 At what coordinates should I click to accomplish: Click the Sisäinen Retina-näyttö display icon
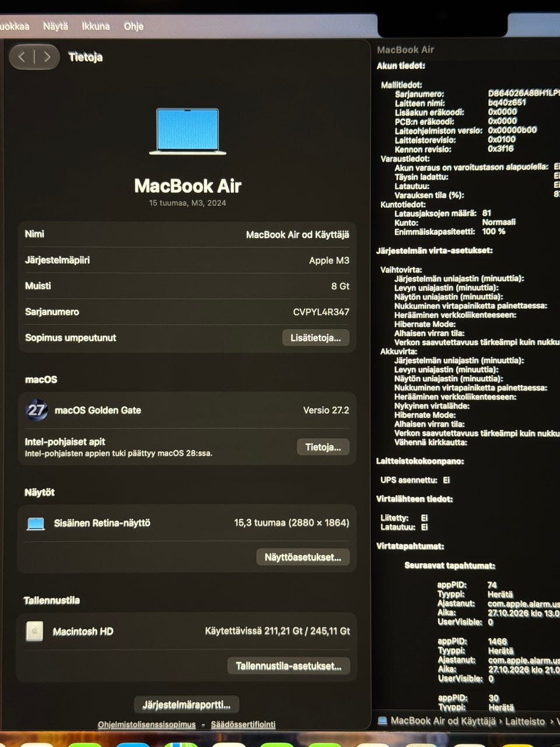(36, 523)
